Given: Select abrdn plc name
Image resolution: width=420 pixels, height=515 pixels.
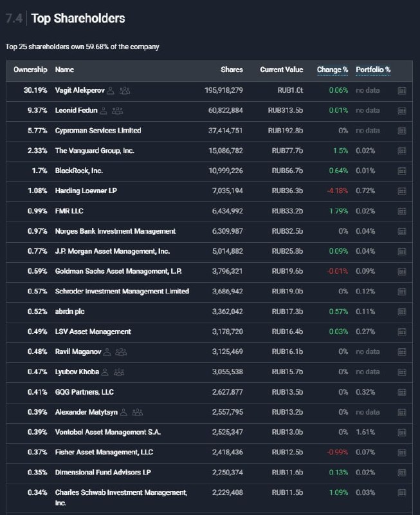Looking at the screenshot, I should [x=70, y=312].
